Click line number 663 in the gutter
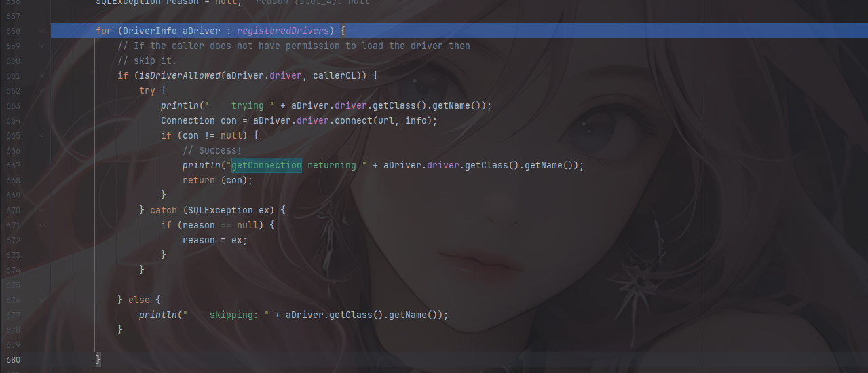This screenshot has height=373, width=868. tap(13, 106)
